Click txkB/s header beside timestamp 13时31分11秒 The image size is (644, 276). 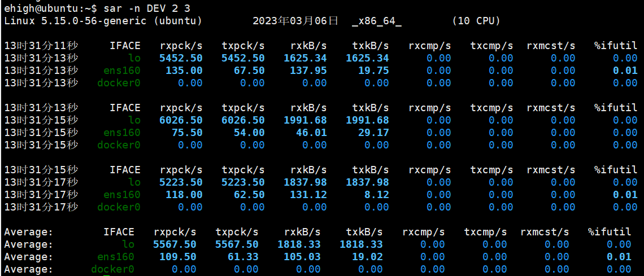coord(371,46)
